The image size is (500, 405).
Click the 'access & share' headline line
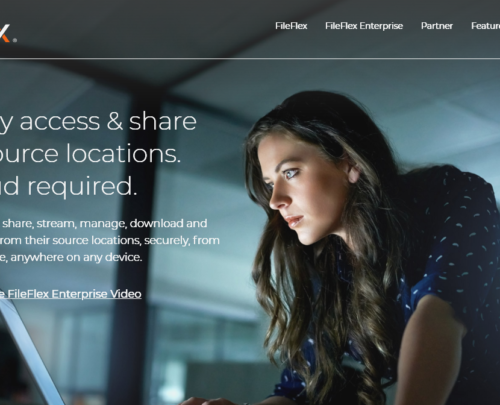point(98,122)
